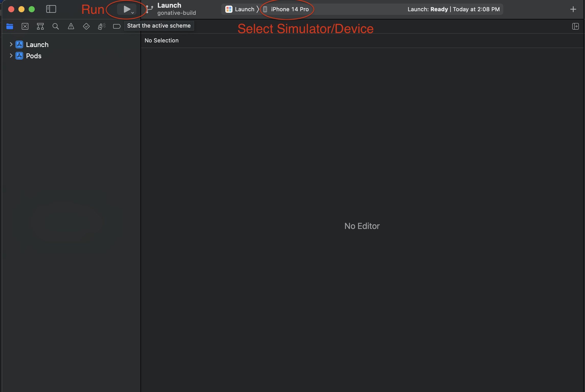Open the Source Control navigator icon
Screen dimensions: 585x392
25,26
